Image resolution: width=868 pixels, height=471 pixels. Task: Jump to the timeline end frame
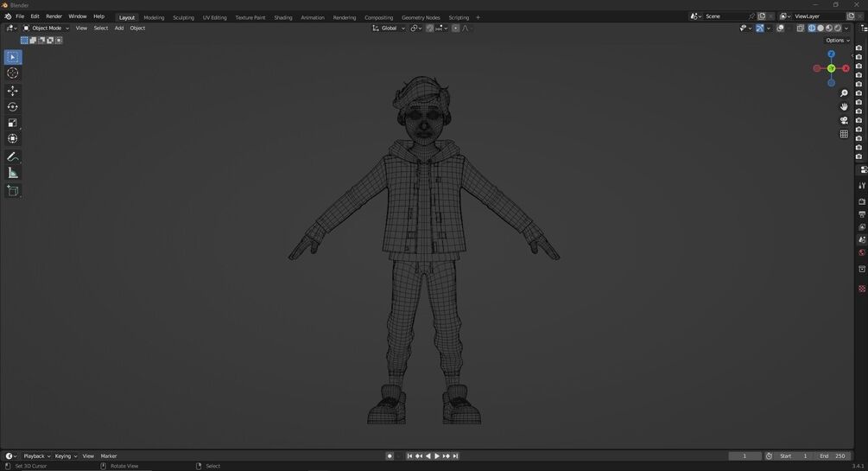tap(455, 456)
